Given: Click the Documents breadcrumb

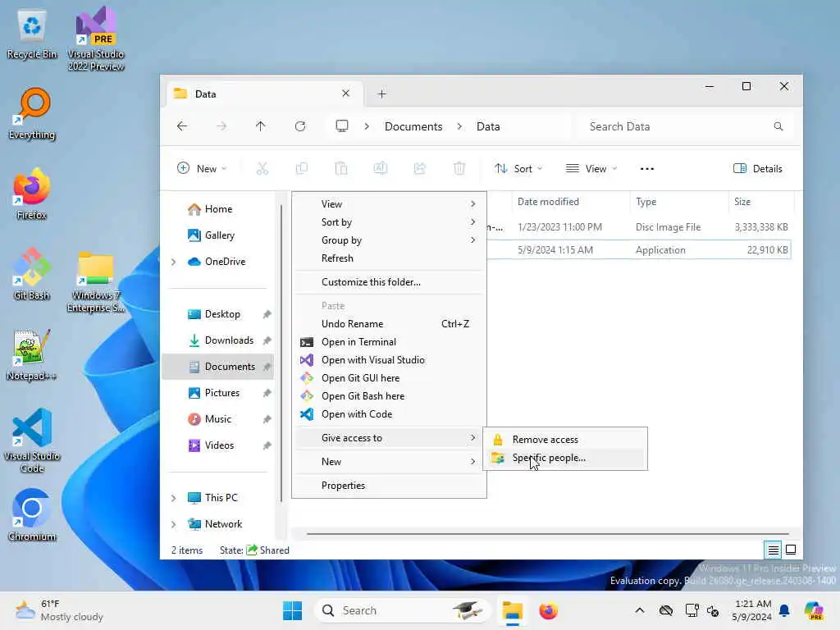Looking at the screenshot, I should point(413,126).
